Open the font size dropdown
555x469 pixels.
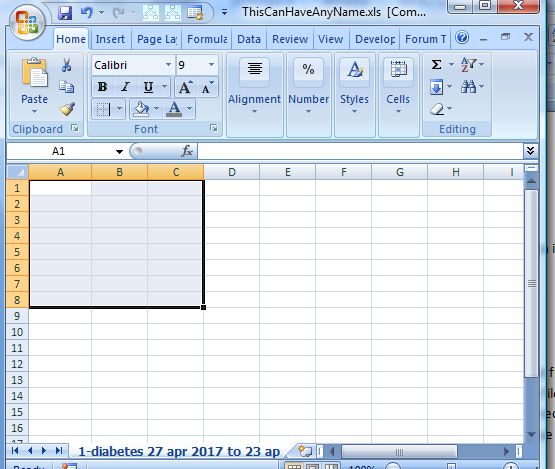(x=211, y=64)
